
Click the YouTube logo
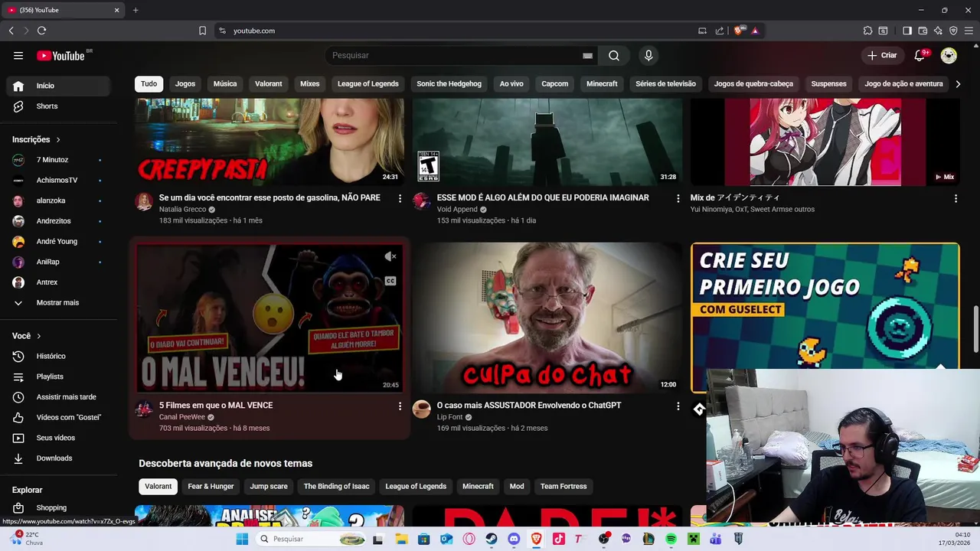[x=60, y=56]
